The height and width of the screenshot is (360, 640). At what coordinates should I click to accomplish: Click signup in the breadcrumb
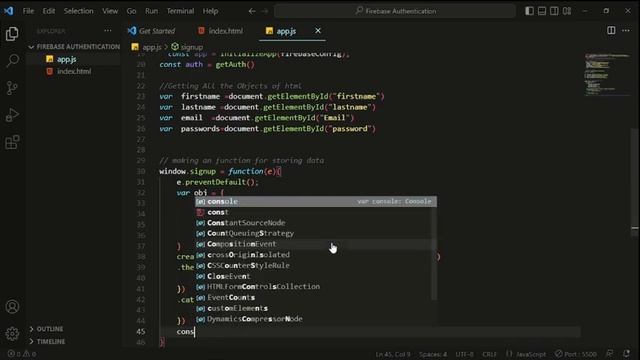click(187, 47)
